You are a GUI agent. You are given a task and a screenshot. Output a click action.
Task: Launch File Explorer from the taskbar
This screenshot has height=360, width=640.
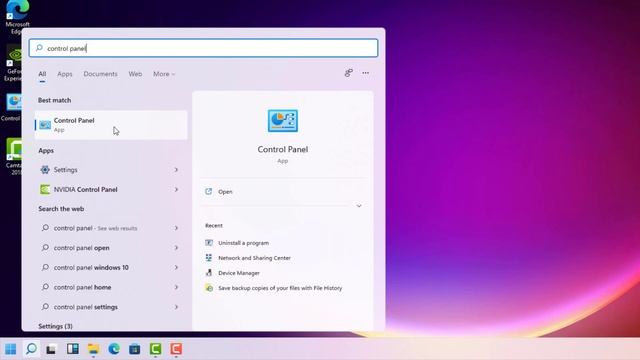click(93, 349)
